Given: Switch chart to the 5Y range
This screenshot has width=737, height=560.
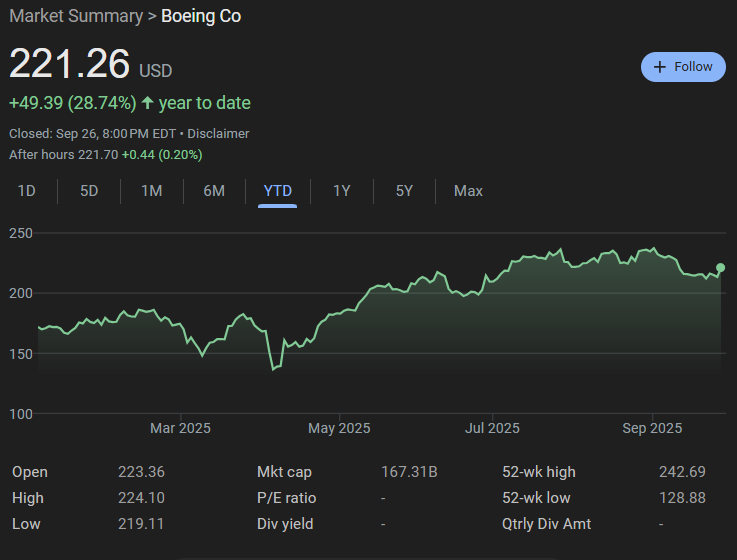Looking at the screenshot, I should click(x=404, y=190).
